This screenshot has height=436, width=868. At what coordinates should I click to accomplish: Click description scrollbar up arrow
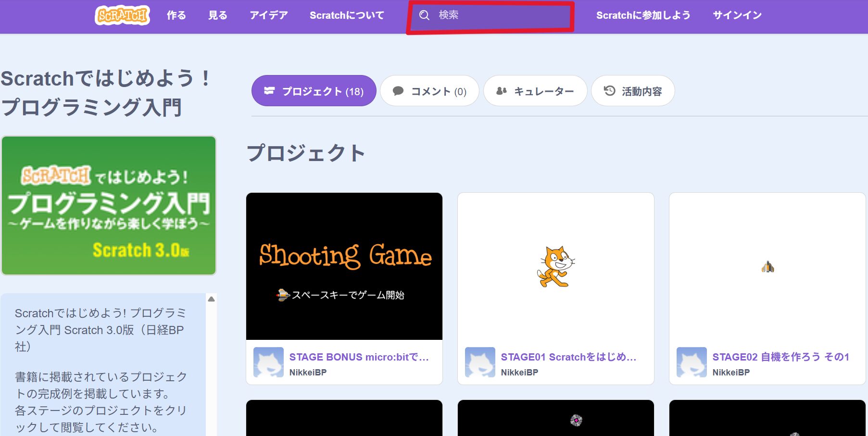point(211,299)
